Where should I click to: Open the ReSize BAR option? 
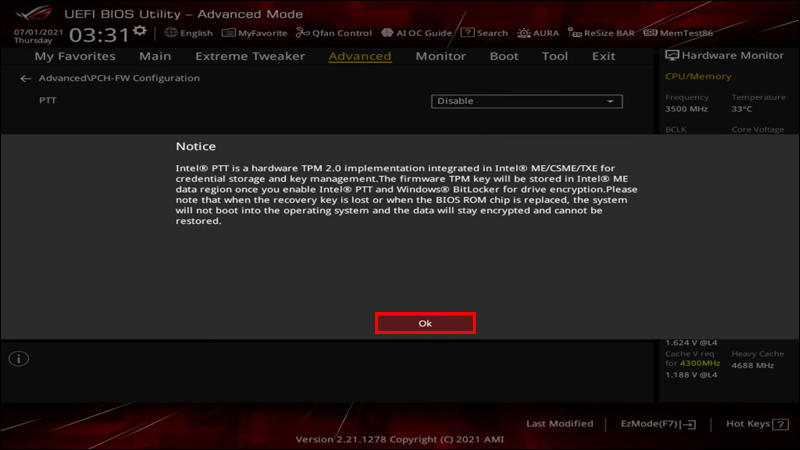[601, 33]
